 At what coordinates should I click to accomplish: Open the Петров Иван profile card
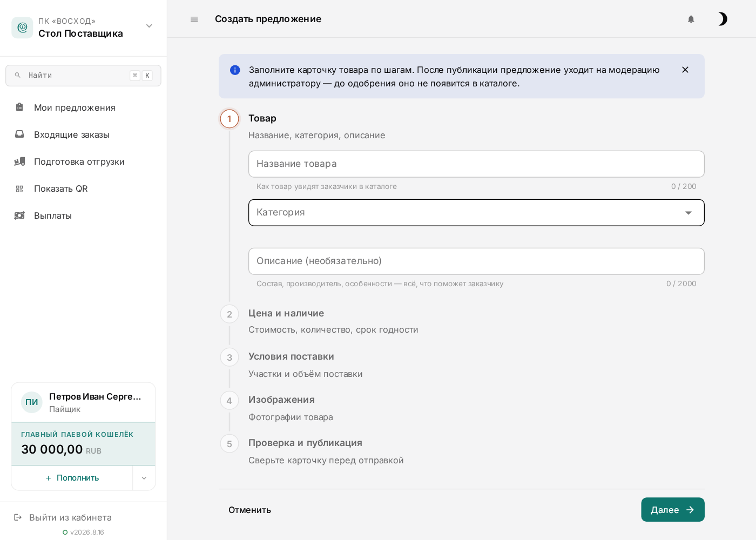(83, 402)
